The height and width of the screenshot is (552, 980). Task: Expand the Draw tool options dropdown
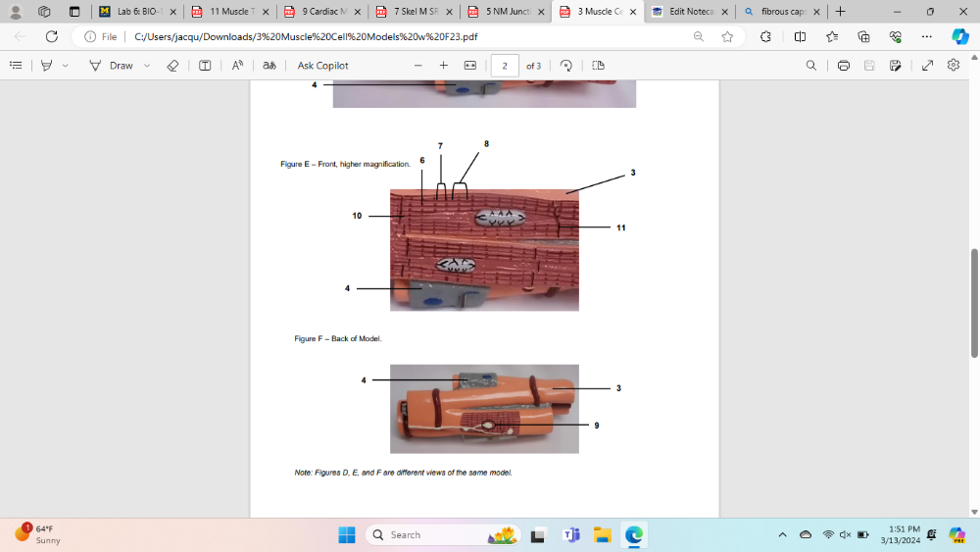click(x=147, y=66)
